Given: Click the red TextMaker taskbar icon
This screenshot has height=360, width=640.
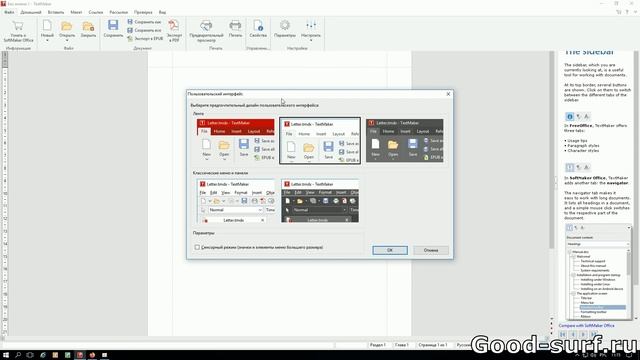Looking at the screenshot, I should [x=80, y=355].
